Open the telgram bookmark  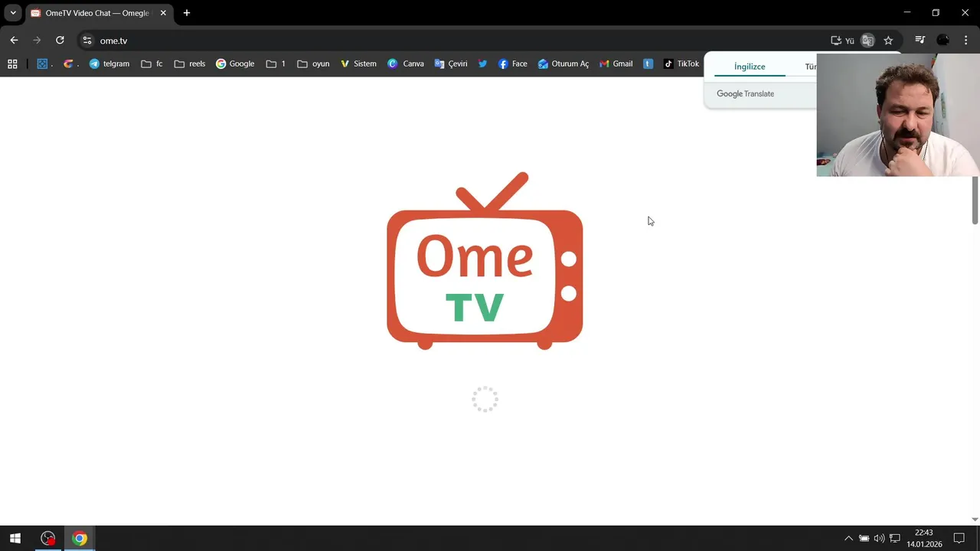click(x=109, y=64)
